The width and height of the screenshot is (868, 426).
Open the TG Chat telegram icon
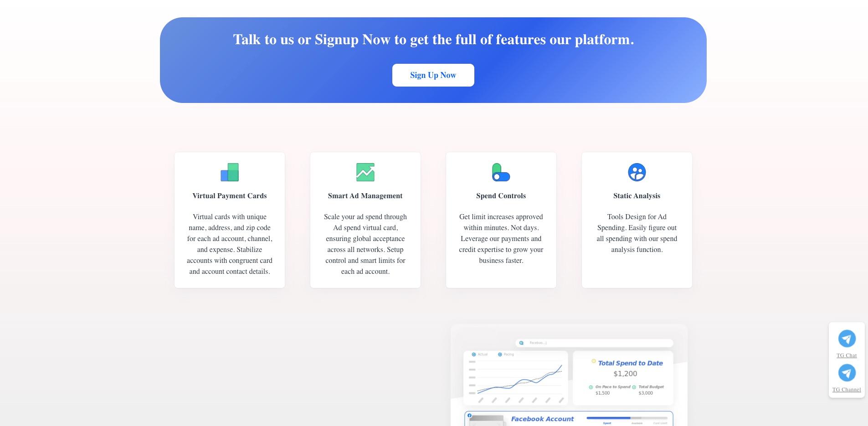[847, 339]
